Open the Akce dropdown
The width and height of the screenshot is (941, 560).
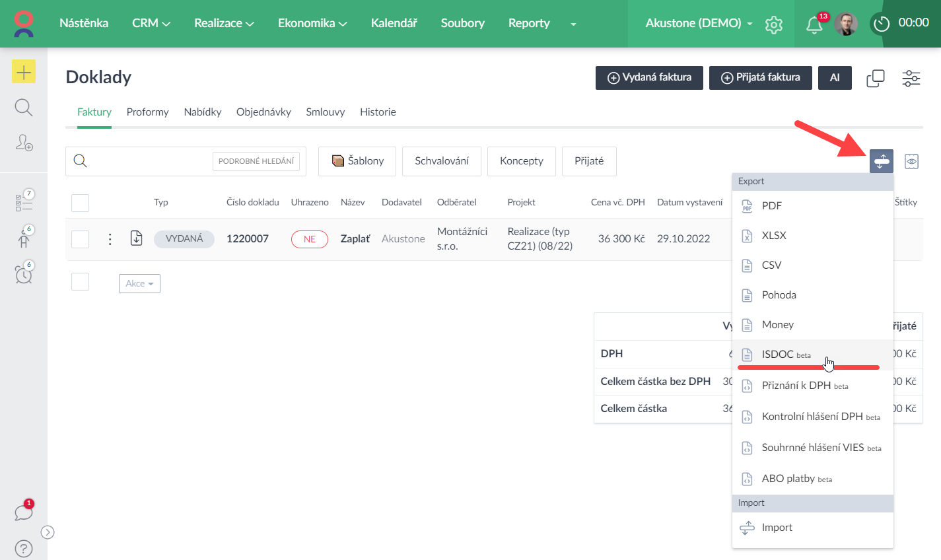(x=139, y=283)
